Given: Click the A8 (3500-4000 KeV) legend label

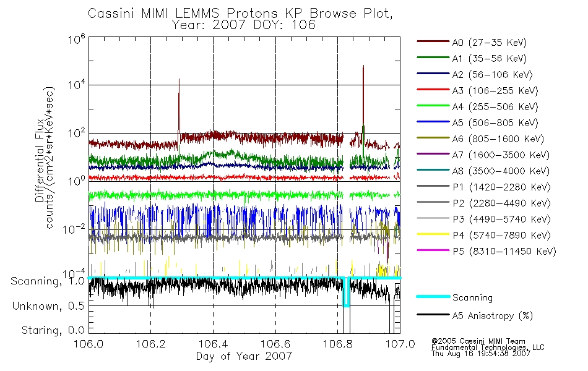Looking at the screenshot, I should (x=501, y=171).
